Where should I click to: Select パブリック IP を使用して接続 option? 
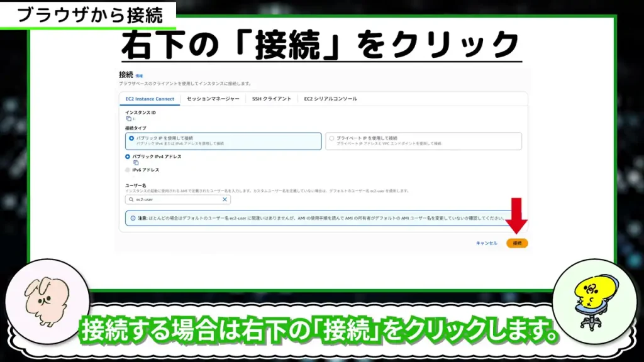coord(223,141)
